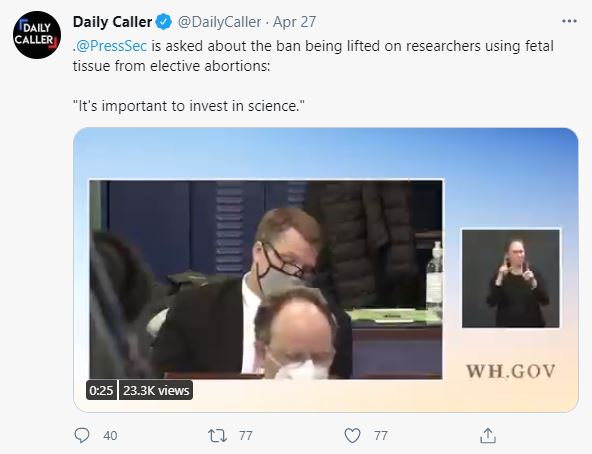
Task: Click the 0:25 video duration badge
Action: 101,390
